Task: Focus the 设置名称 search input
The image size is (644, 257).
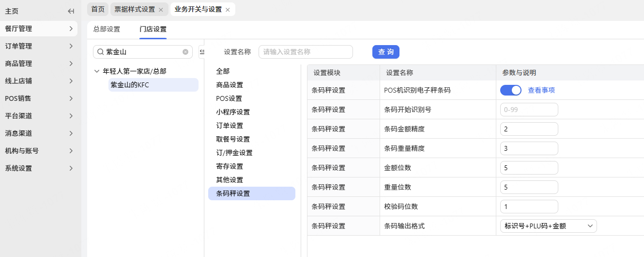Action: pyautogui.click(x=306, y=52)
